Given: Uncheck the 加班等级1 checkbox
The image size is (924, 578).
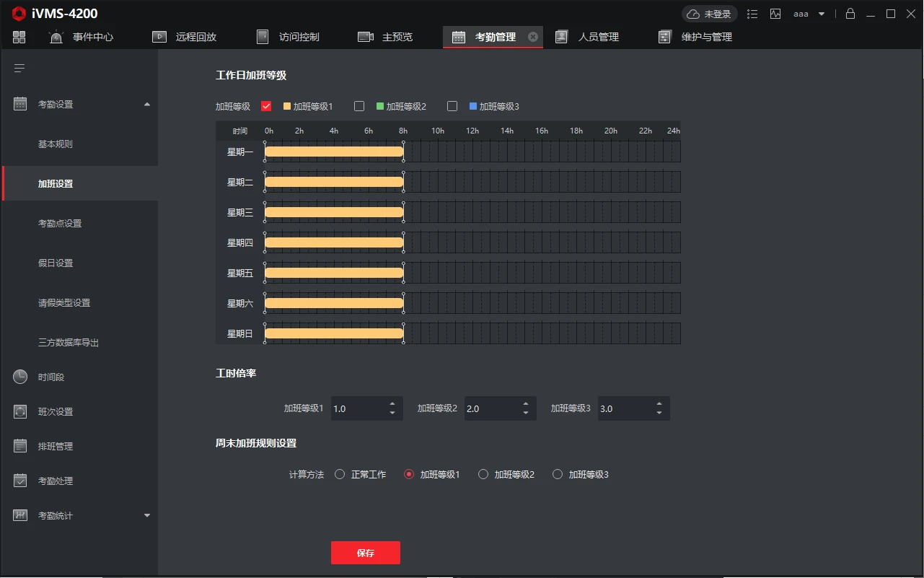Looking at the screenshot, I should point(266,106).
